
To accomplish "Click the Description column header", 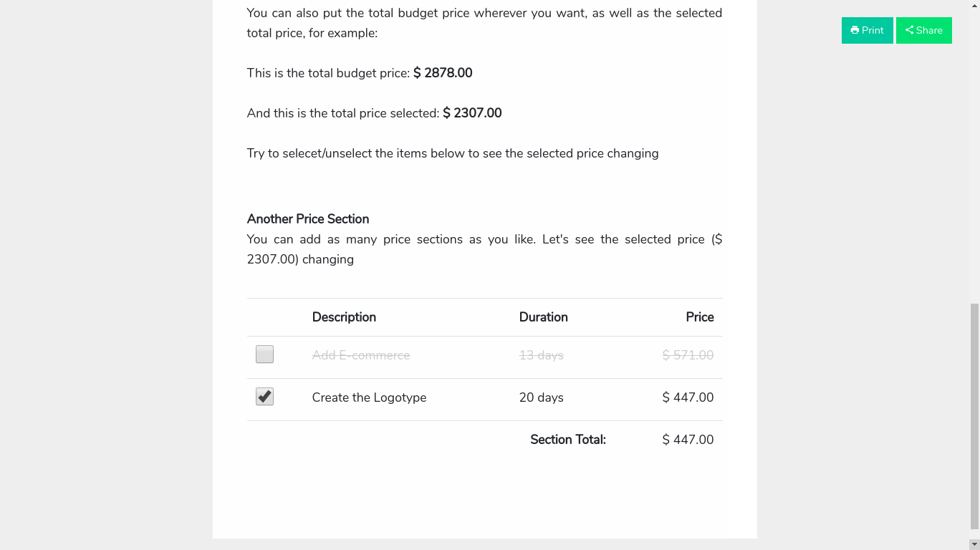I will [x=344, y=317].
